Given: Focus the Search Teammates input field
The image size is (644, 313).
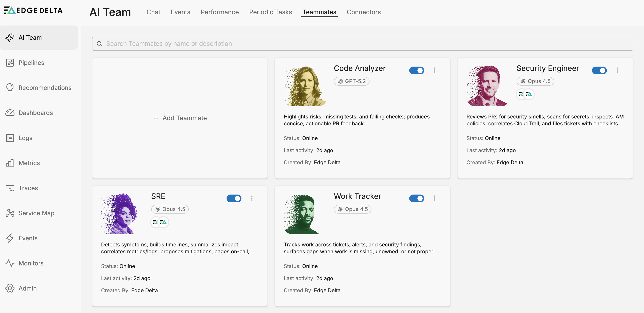Looking at the screenshot, I should tap(363, 43).
